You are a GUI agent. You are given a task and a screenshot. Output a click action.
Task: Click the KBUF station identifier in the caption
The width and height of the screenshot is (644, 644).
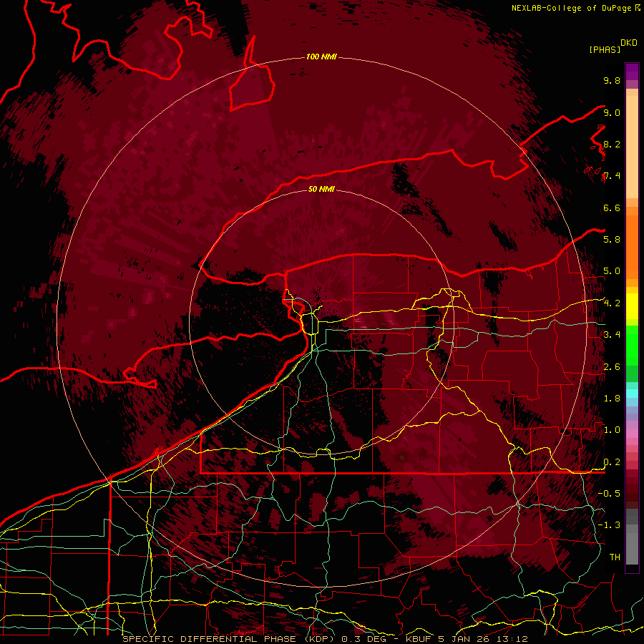419,639
